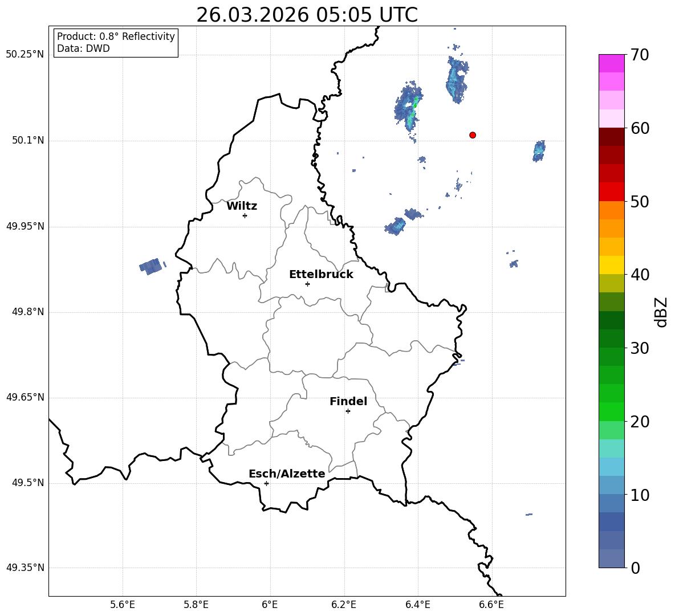Click the bright red colorbar segment above 50
This screenshot has width=675, height=616.
coord(612,192)
